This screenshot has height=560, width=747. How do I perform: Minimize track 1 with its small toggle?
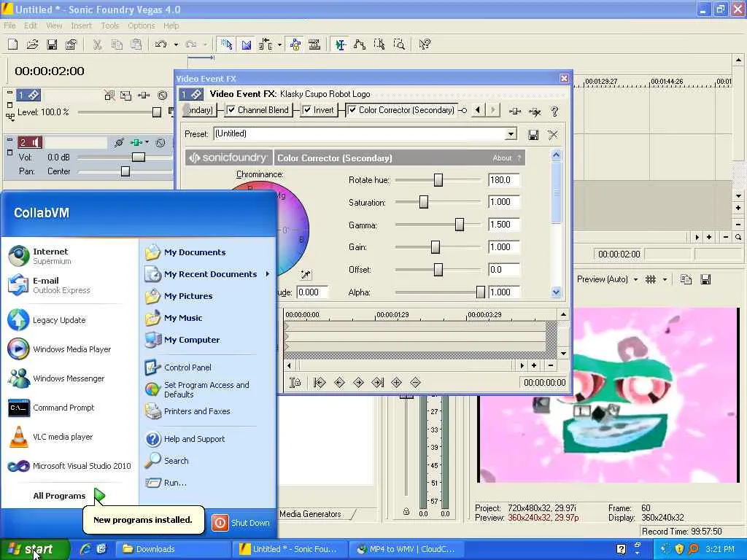click(9, 91)
